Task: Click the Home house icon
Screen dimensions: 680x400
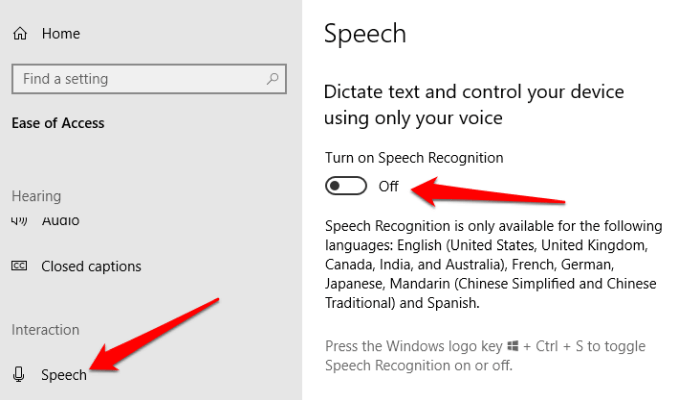Action: point(19,34)
